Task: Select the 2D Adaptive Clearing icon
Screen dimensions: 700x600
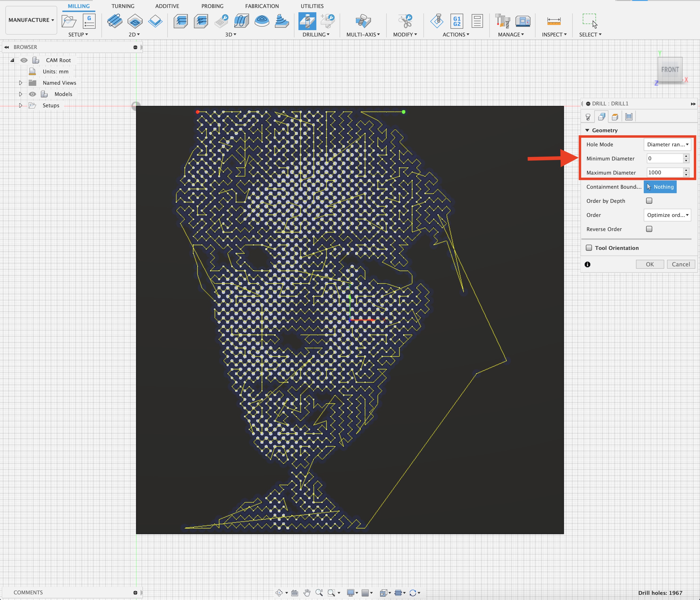Action: click(115, 21)
